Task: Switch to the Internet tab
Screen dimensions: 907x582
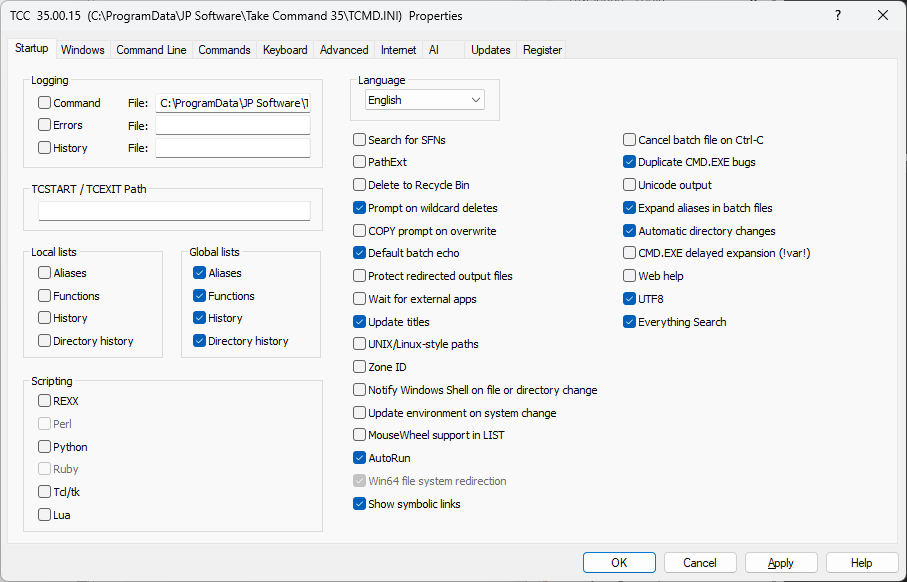Action: pyautogui.click(x=399, y=50)
